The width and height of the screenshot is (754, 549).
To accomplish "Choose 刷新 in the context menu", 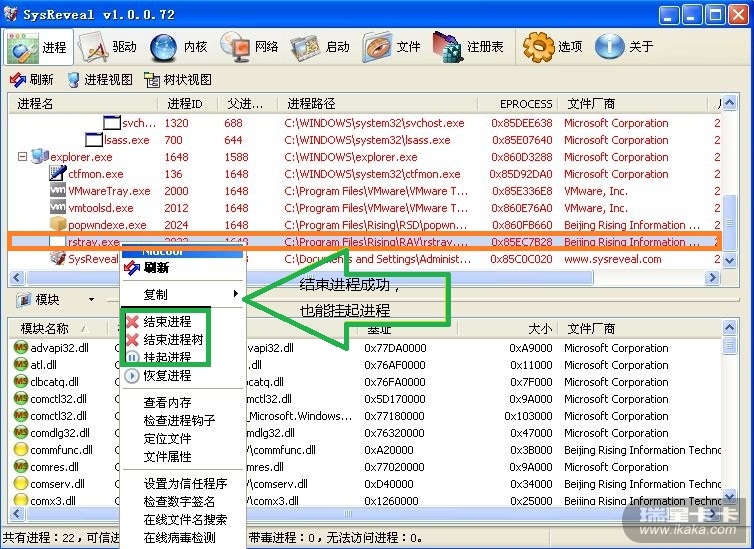I will tap(183, 267).
